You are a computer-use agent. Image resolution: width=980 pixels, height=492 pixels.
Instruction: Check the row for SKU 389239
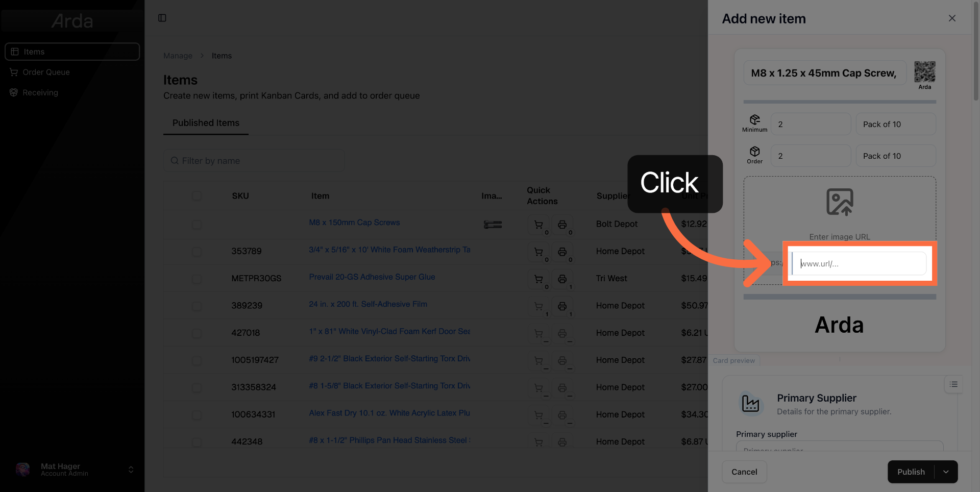pos(197,306)
